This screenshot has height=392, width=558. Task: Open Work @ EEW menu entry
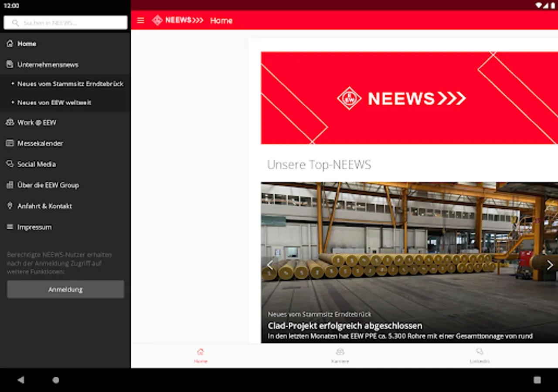click(x=65, y=122)
